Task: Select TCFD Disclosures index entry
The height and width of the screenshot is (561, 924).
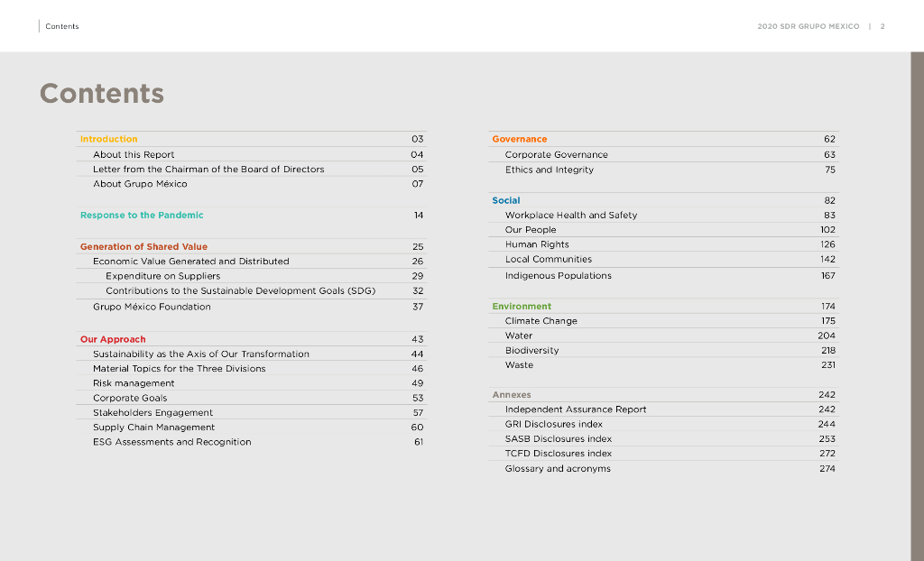Action: (558, 454)
